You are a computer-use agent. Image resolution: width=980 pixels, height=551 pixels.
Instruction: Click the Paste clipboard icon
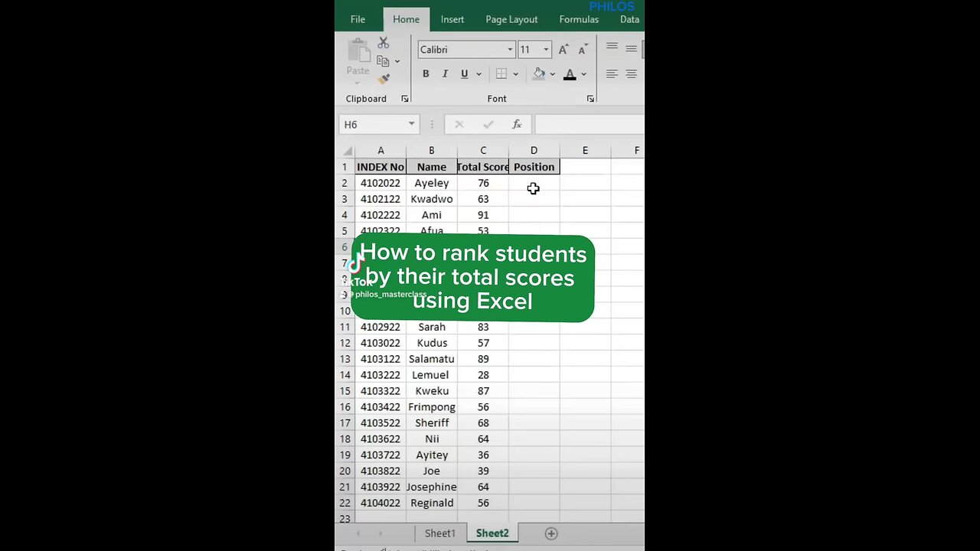tap(358, 51)
